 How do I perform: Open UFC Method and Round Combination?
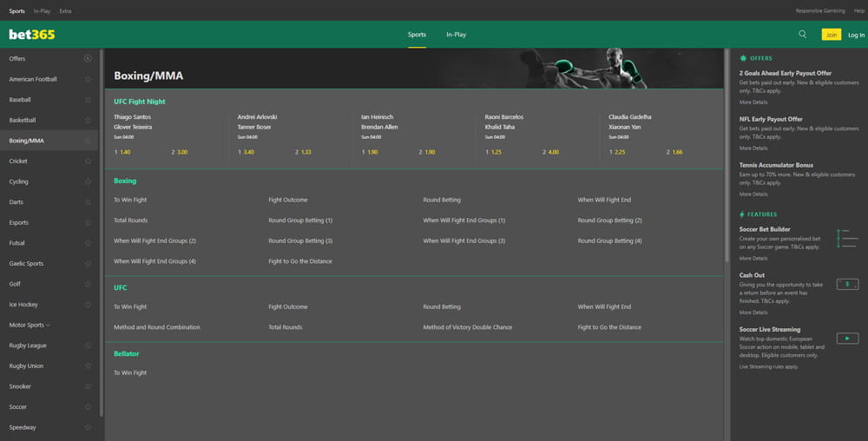(x=156, y=327)
